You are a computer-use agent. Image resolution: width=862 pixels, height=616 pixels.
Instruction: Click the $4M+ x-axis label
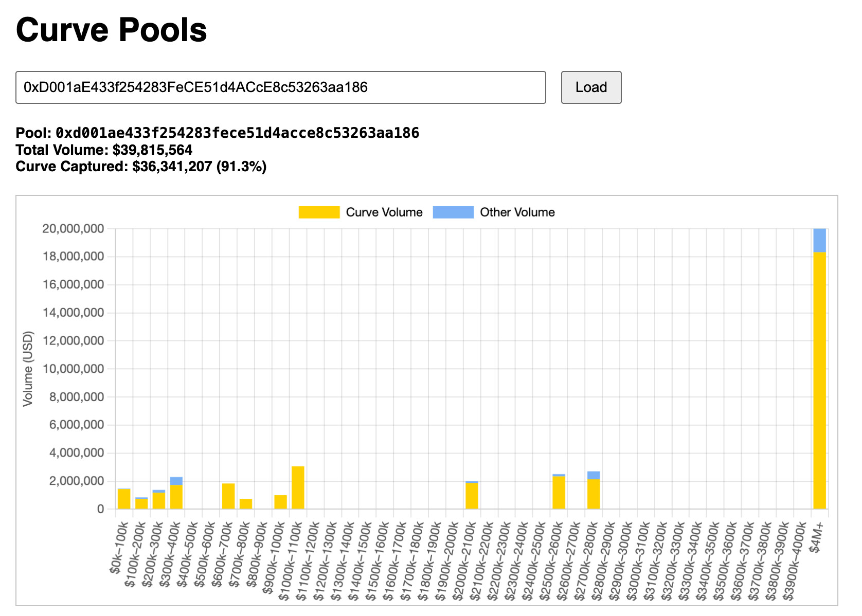816,537
